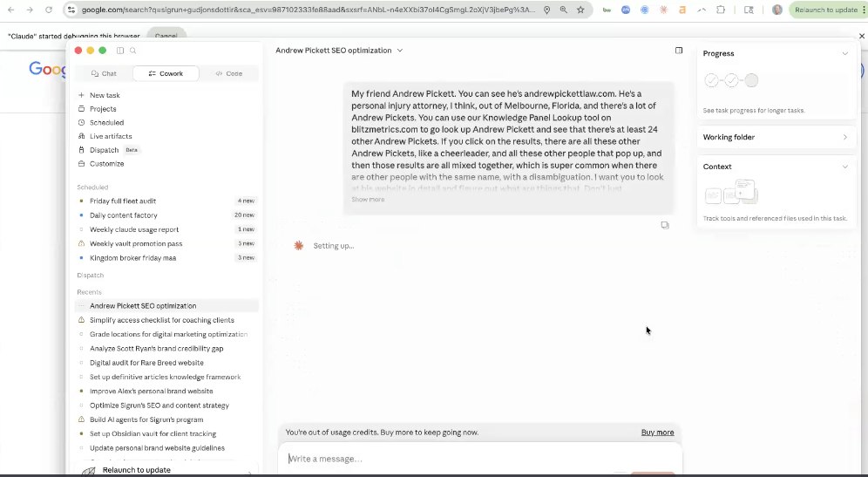Click the first progress step circle
This screenshot has width=868, height=477.
(x=711, y=81)
